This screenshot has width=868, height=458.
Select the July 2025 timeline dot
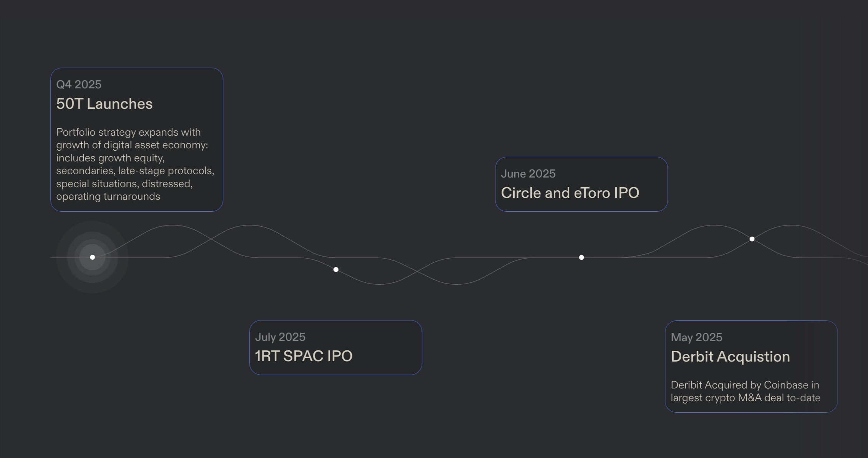pyautogui.click(x=336, y=269)
